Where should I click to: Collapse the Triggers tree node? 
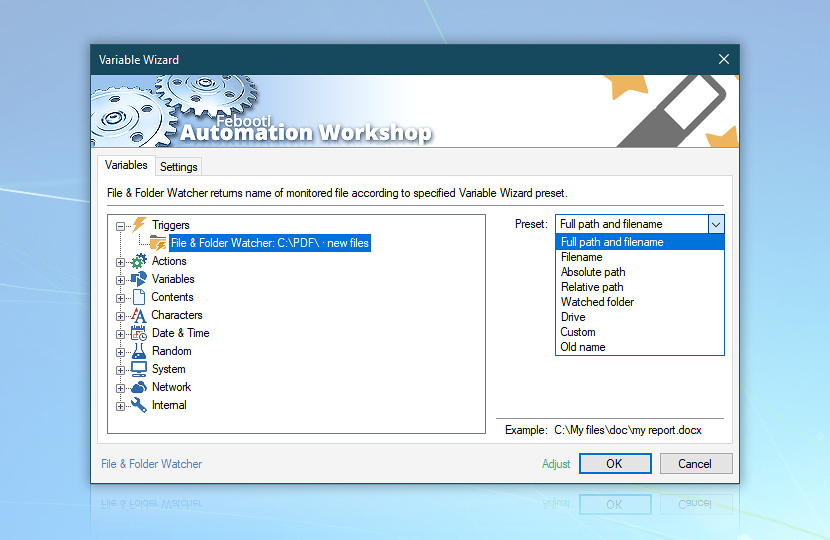[121, 226]
